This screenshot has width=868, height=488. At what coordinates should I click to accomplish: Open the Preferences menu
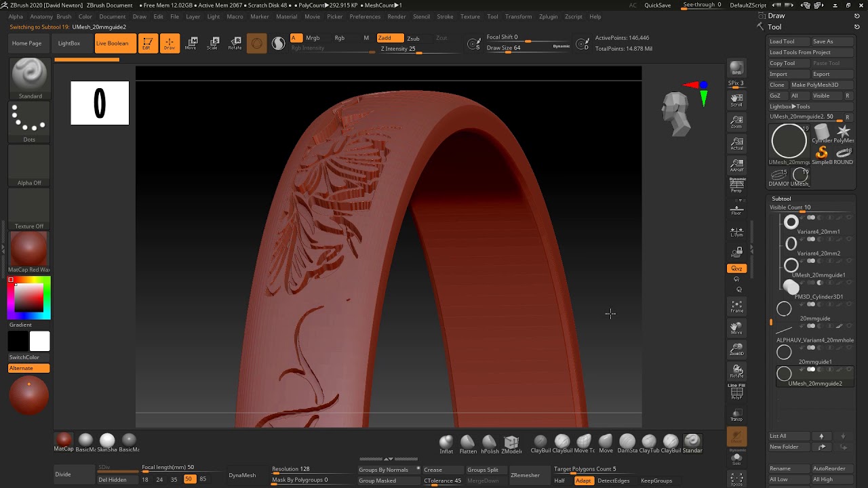365,16
